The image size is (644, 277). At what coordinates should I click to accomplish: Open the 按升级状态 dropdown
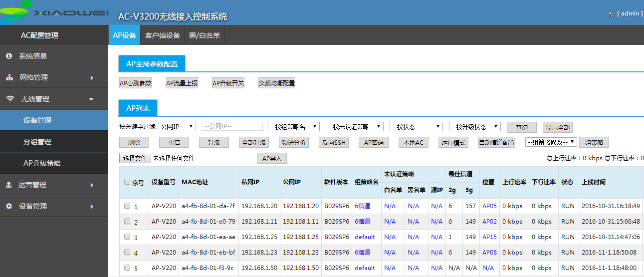[475, 127]
